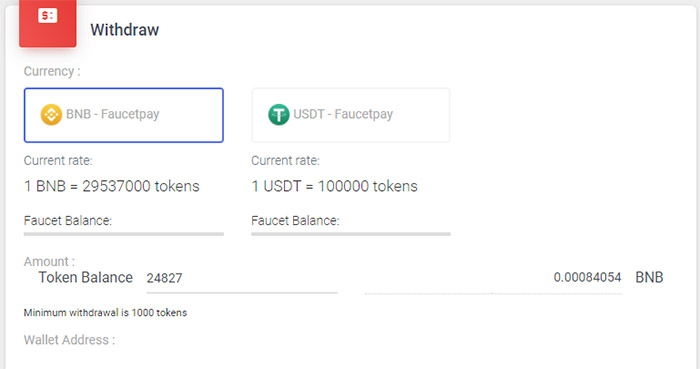Click the red Withdraw header icon
The width and height of the screenshot is (700, 369).
click(47, 22)
